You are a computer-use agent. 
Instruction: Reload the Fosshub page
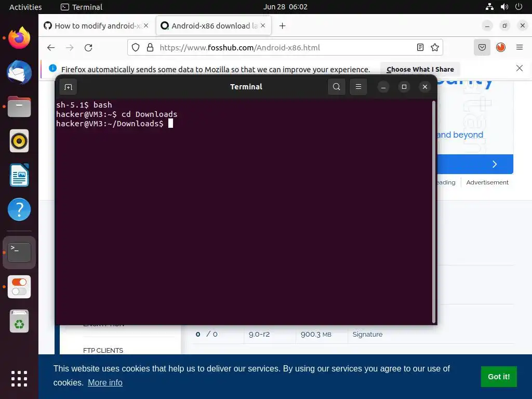pyautogui.click(x=88, y=47)
